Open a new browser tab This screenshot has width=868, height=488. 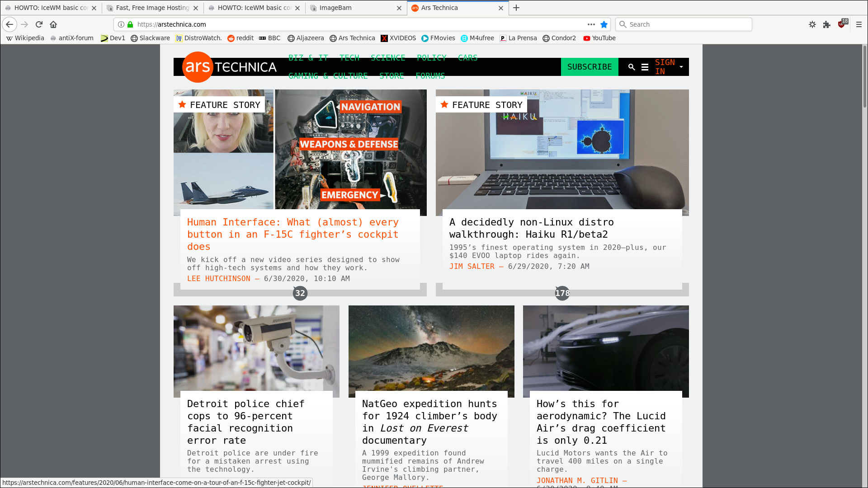[516, 8]
